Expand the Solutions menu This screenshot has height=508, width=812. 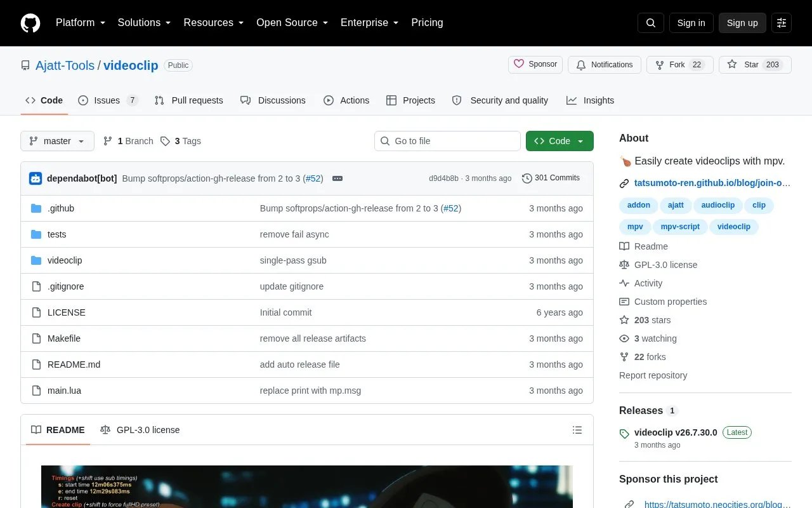click(145, 23)
